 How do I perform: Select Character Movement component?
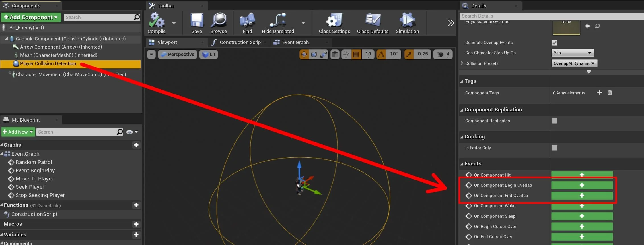point(71,74)
